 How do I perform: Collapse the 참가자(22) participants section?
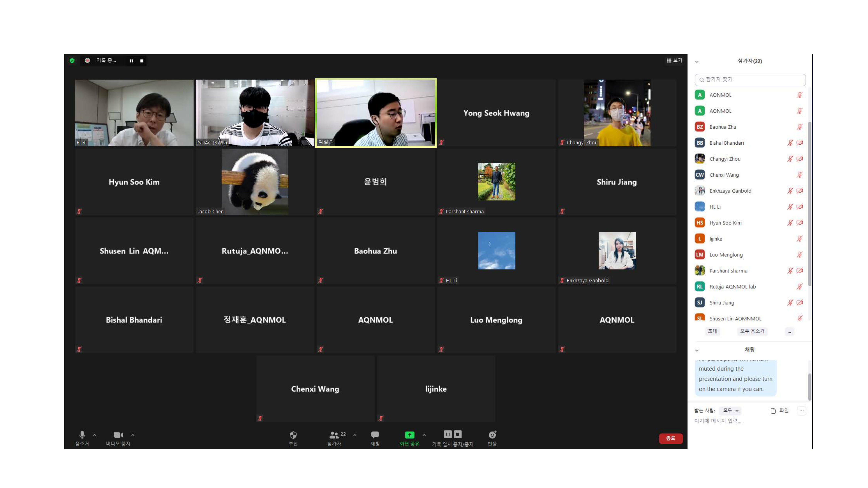pyautogui.click(x=697, y=62)
